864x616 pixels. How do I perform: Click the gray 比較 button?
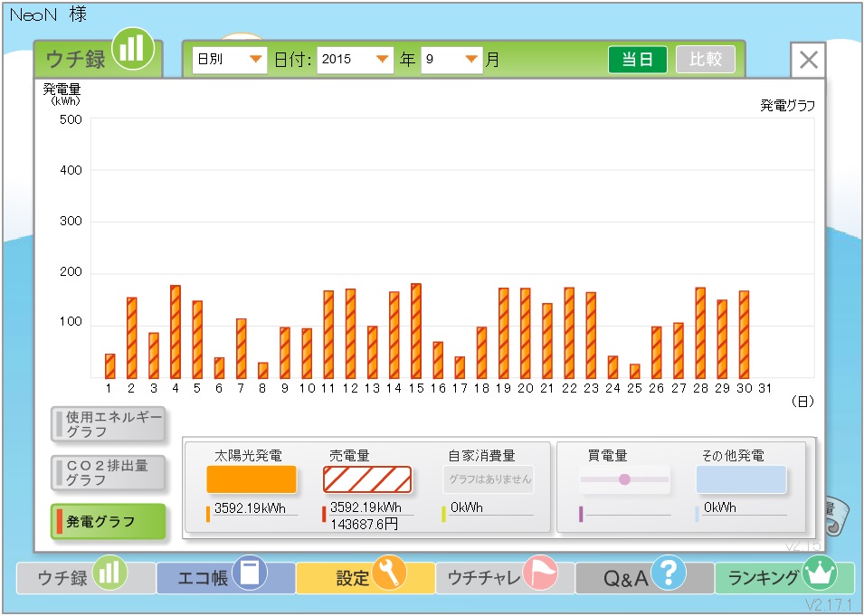(706, 59)
